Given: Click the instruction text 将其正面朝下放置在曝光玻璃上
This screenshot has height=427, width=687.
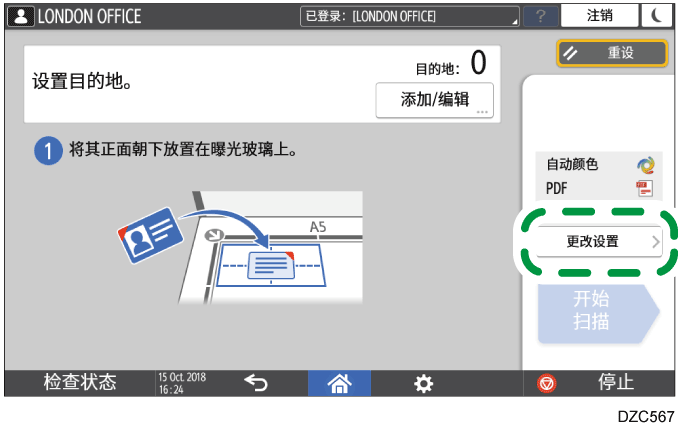Looking at the screenshot, I should [x=184, y=150].
